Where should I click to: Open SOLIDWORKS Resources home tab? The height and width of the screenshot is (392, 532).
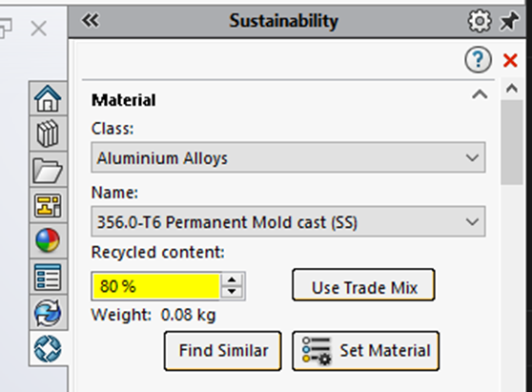[x=48, y=98]
